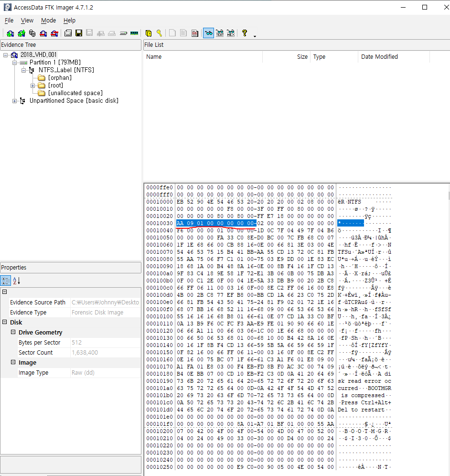Expand the [root] folder node
Image resolution: width=450 pixels, height=476 pixels.
pyautogui.click(x=33, y=86)
